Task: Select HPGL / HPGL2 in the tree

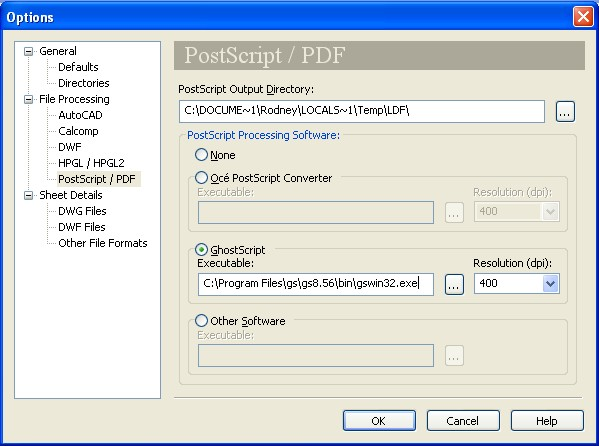Action: tap(91, 163)
